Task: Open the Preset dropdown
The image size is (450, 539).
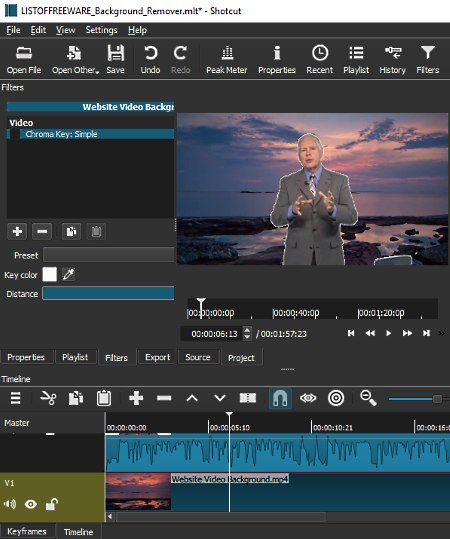Action: 109,255
